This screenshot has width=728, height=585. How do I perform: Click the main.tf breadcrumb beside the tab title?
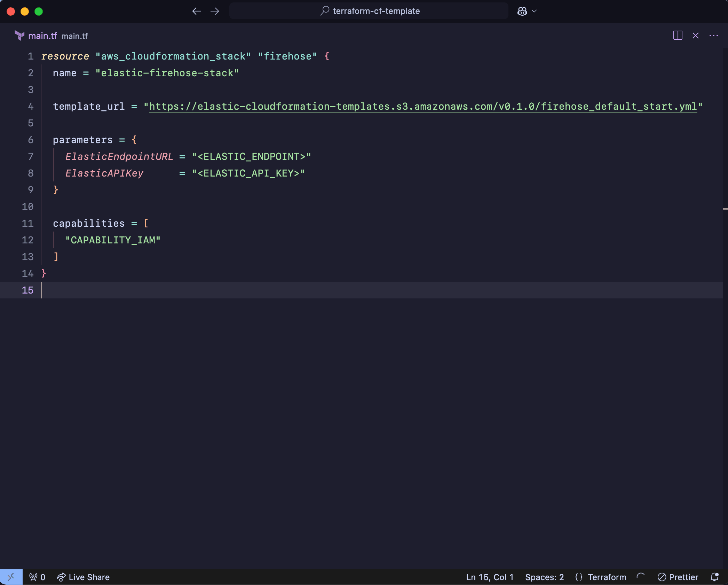pos(75,36)
